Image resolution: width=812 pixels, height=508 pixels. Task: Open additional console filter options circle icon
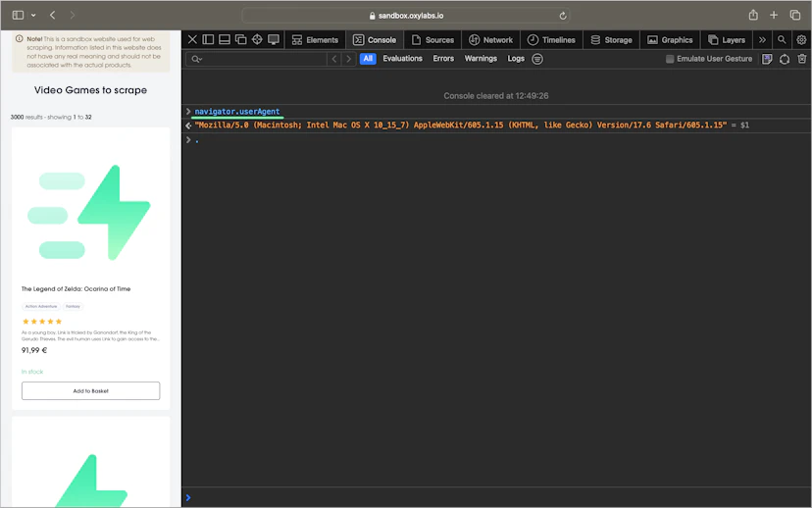(x=537, y=59)
